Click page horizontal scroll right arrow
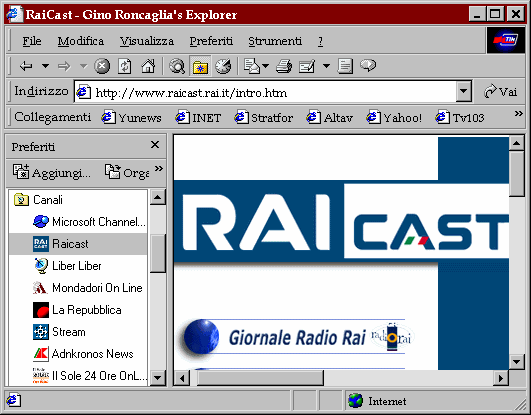This screenshot has height=415, width=531. pyautogui.click(x=501, y=378)
